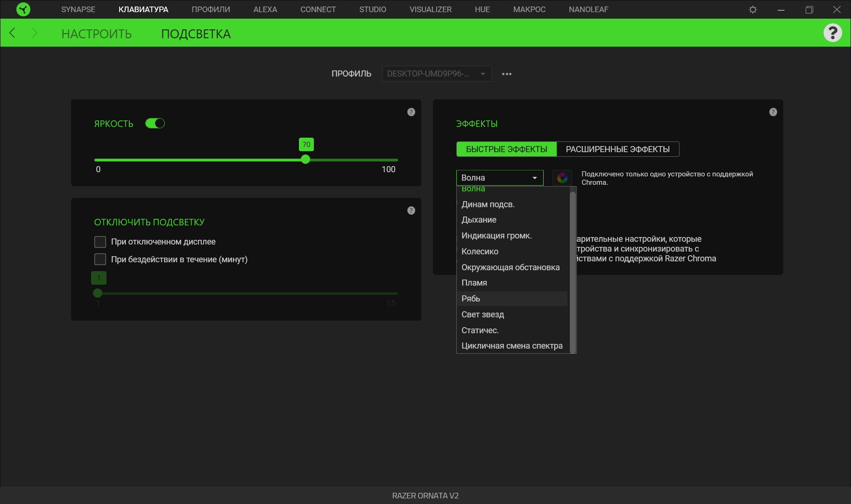Screen dimensions: 851x504
Task: Toggle the Яркость switch off
Action: point(155,123)
